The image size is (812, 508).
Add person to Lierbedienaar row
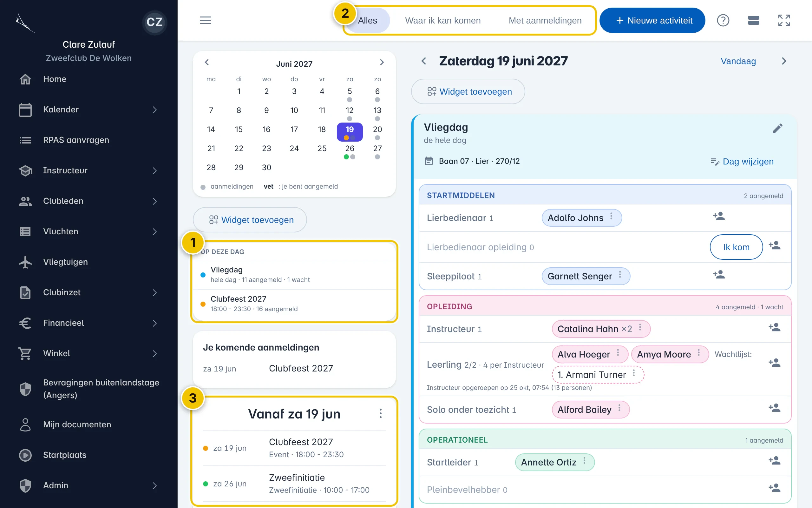pos(719,216)
